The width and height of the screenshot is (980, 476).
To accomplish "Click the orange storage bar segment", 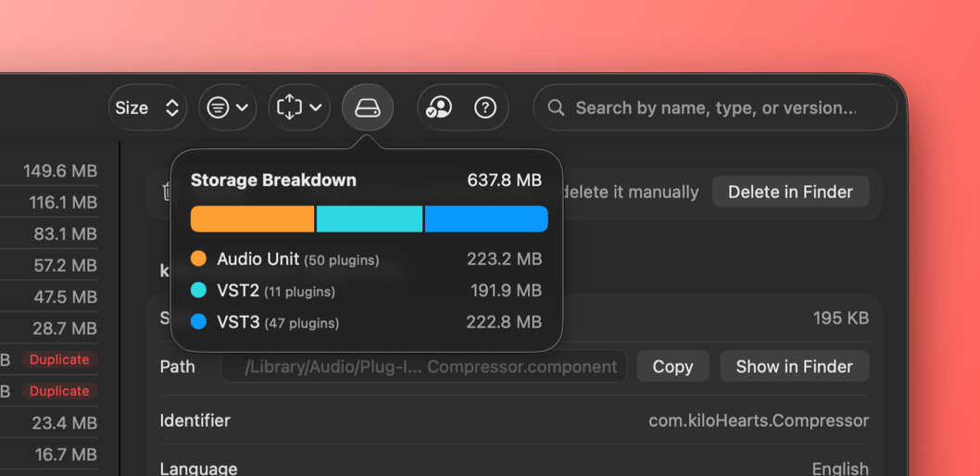I will coord(252,219).
